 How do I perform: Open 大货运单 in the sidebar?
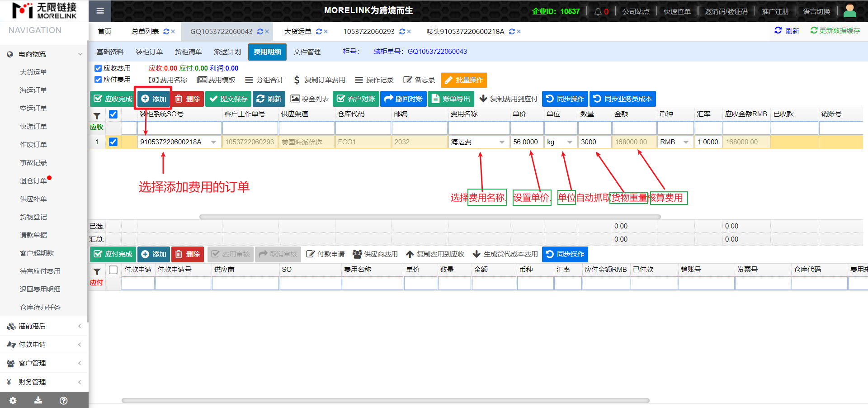coord(33,72)
